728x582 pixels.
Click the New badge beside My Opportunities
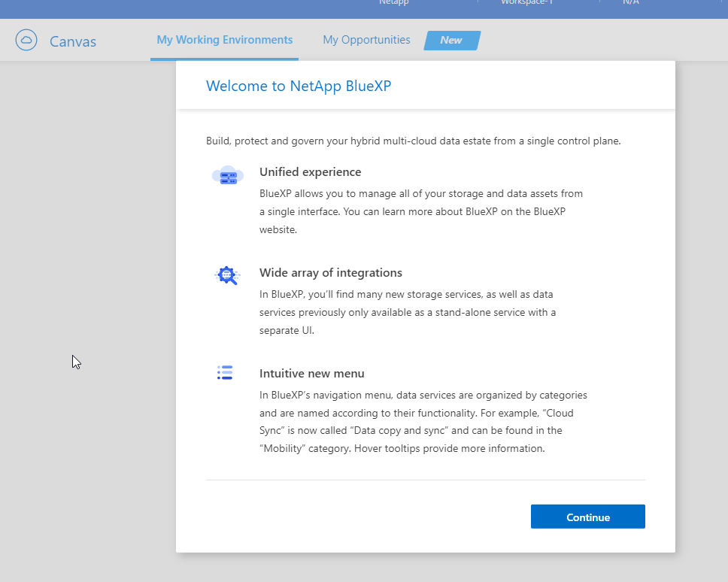451,41
